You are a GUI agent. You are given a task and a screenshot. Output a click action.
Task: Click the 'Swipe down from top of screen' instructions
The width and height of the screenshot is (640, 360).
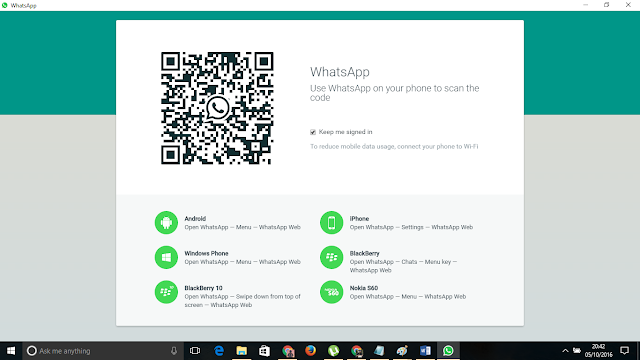point(242,301)
